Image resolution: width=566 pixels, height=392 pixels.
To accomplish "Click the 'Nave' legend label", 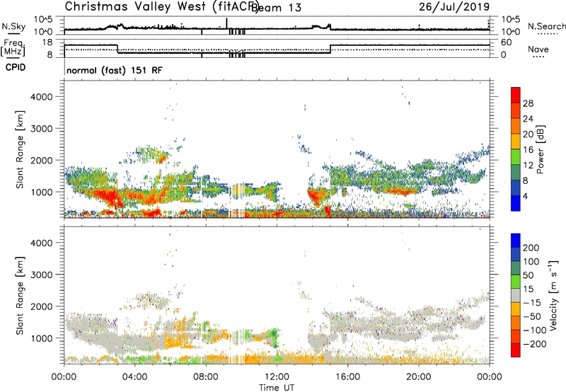I will click(538, 50).
